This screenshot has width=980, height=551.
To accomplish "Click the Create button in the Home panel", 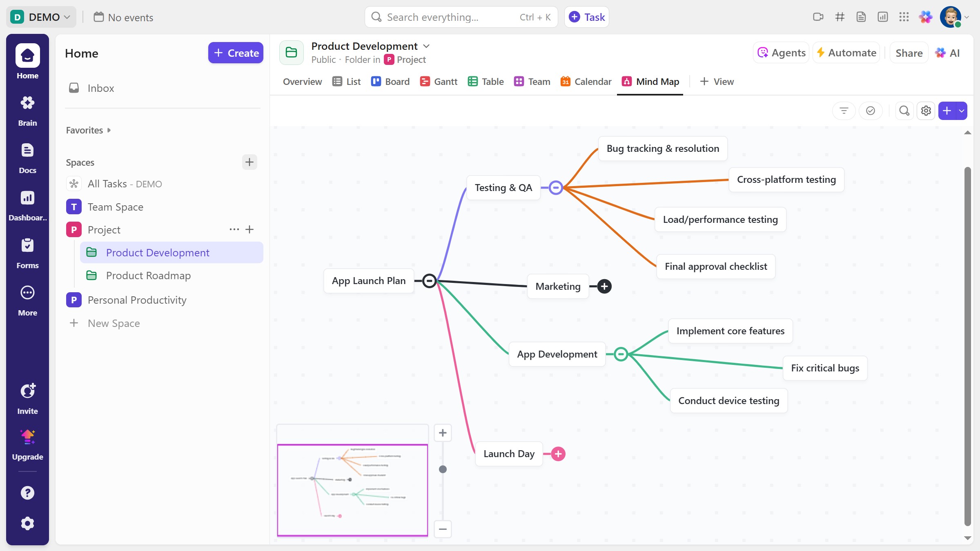I will [x=236, y=53].
